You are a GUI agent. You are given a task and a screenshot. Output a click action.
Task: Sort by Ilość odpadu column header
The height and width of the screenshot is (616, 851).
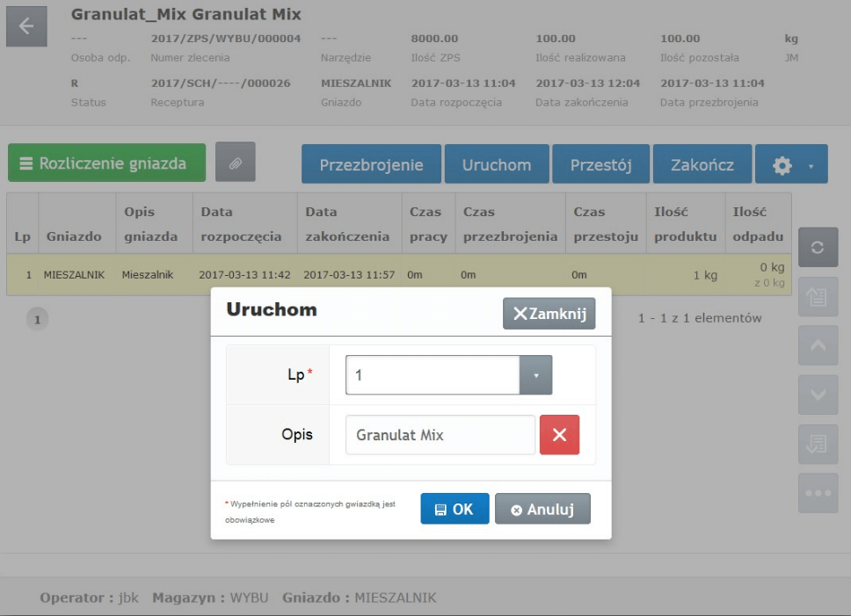[758, 224]
